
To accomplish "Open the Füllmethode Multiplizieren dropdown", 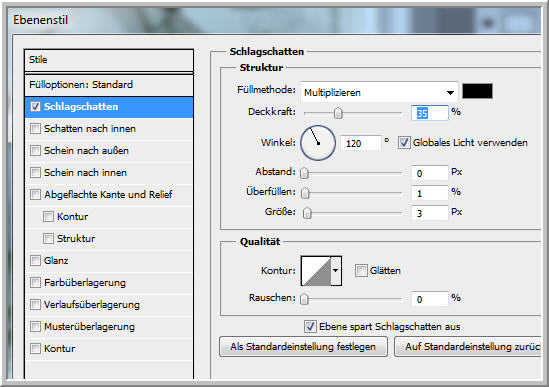I will tap(379, 92).
